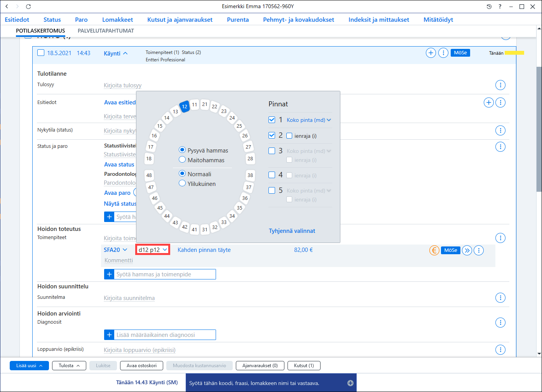Click the Tyhjennä valinnat link
Screen dimensions: 542x392
pos(292,231)
